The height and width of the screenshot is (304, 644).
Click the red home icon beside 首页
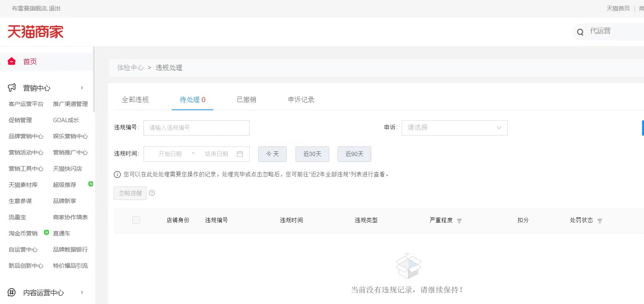point(12,61)
